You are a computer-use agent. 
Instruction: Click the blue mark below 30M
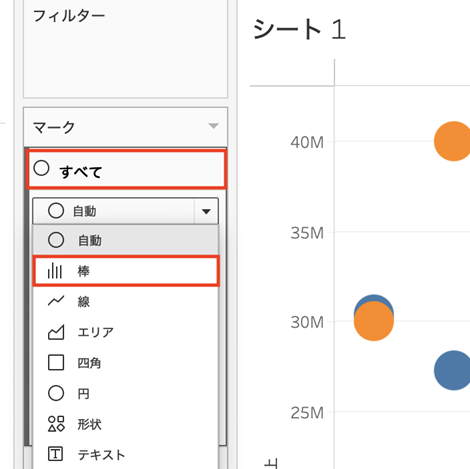point(452,370)
